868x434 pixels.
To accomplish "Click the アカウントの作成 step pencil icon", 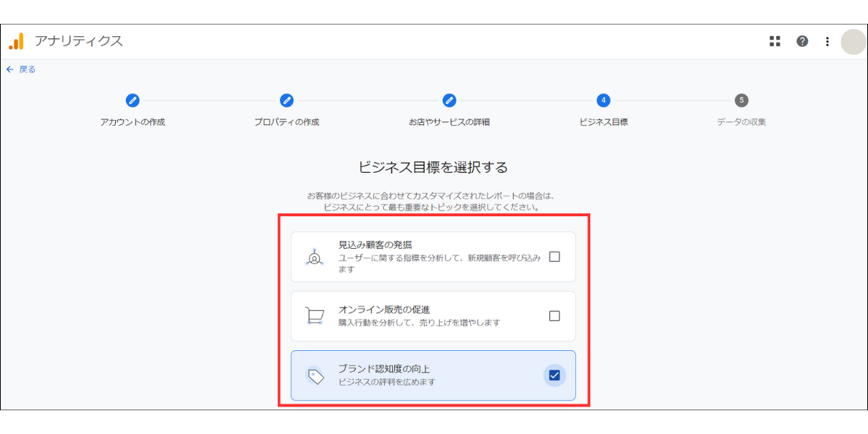I will click(x=132, y=101).
